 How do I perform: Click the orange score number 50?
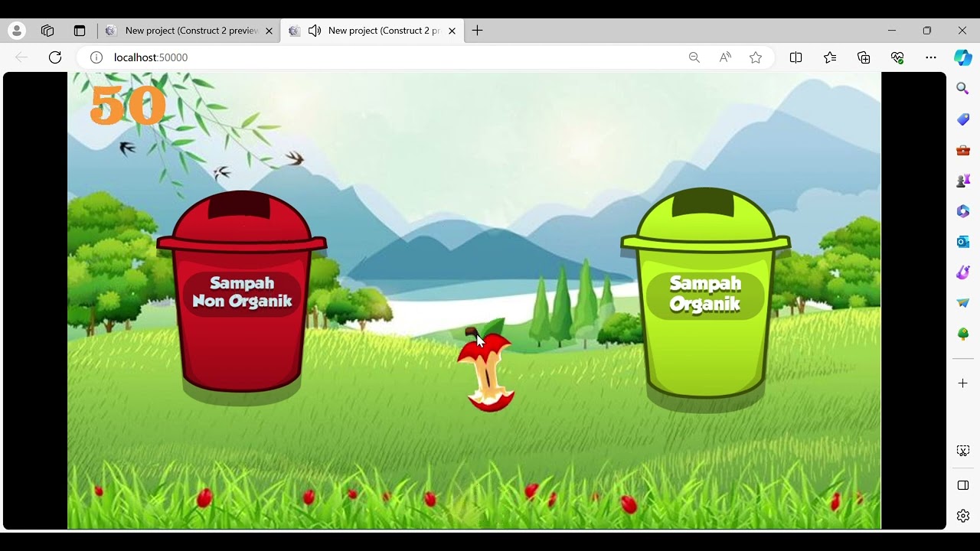pyautogui.click(x=128, y=106)
